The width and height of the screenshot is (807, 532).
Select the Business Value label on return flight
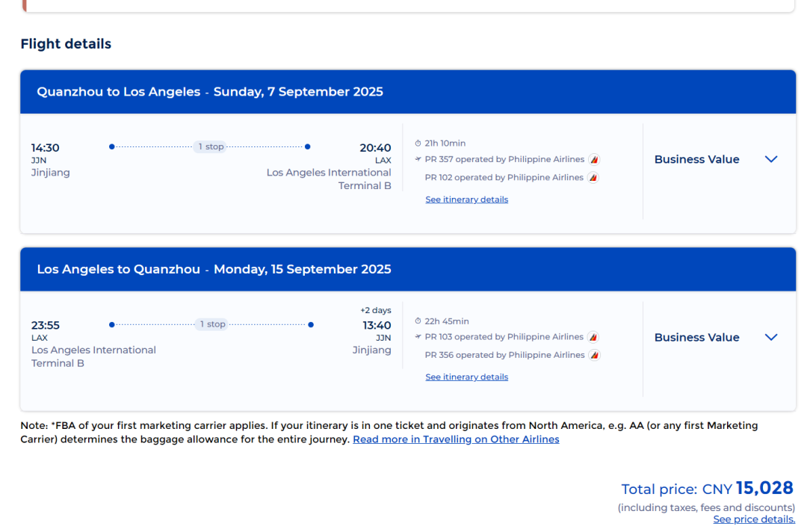tap(696, 337)
